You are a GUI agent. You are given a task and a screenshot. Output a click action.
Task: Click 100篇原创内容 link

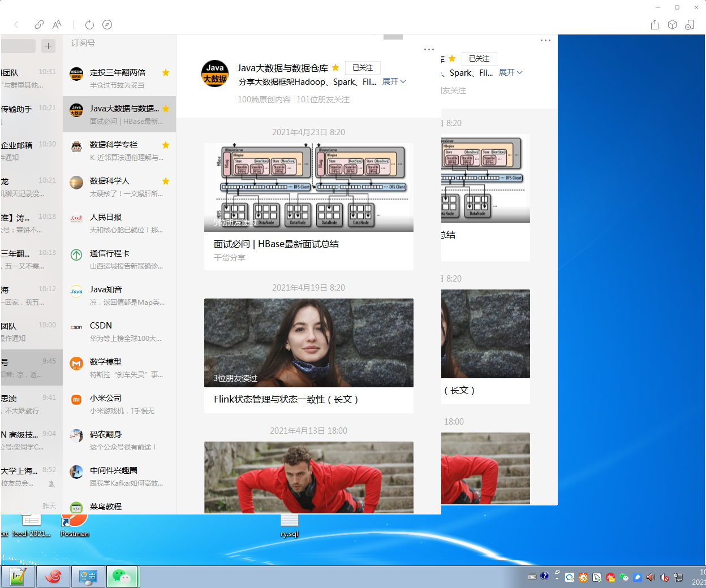(x=264, y=100)
